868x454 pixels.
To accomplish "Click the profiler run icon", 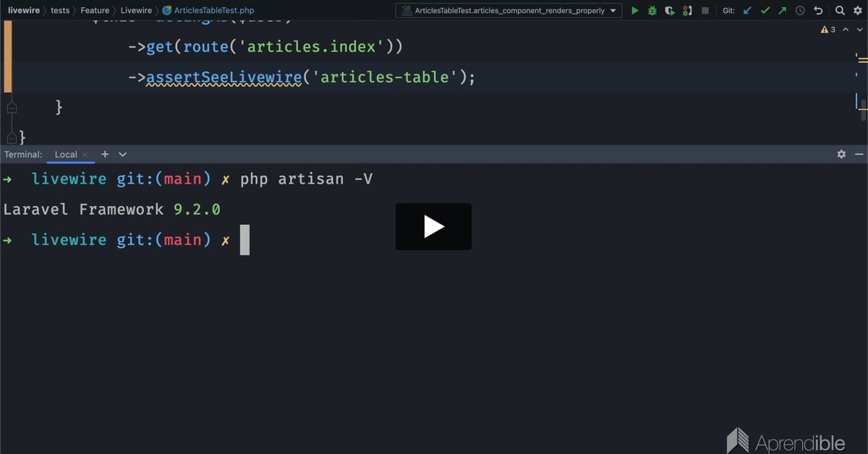I will [x=687, y=11].
